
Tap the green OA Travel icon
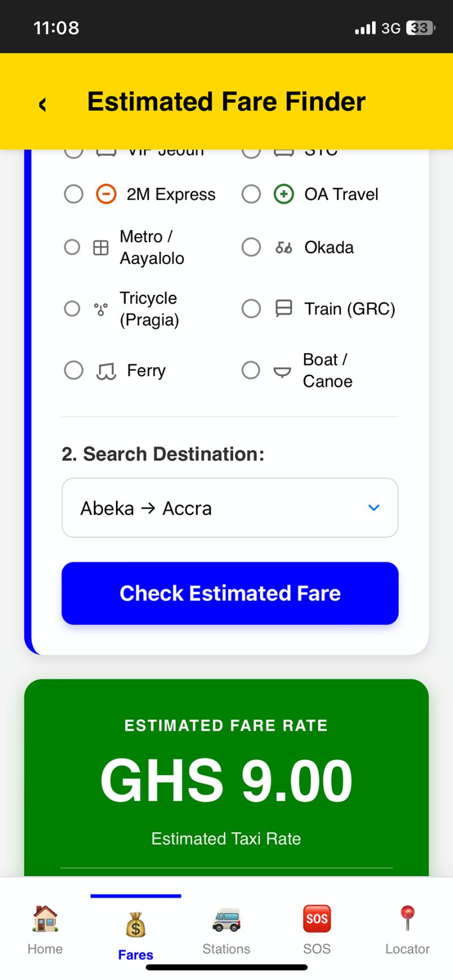pos(284,194)
